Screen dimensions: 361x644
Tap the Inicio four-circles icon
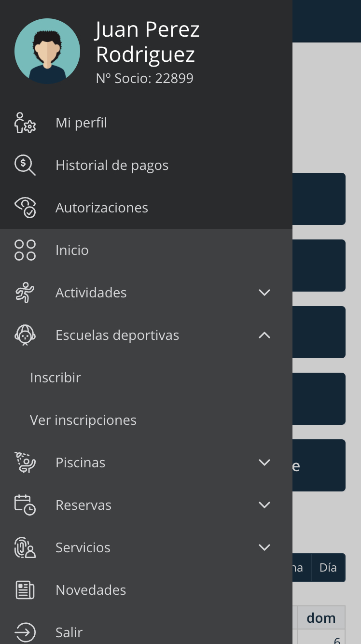coord(25,250)
